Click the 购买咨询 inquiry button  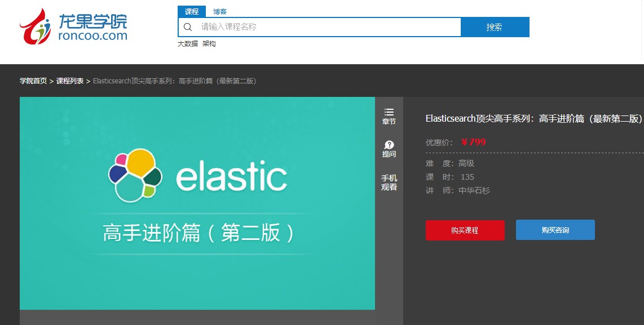coord(555,230)
